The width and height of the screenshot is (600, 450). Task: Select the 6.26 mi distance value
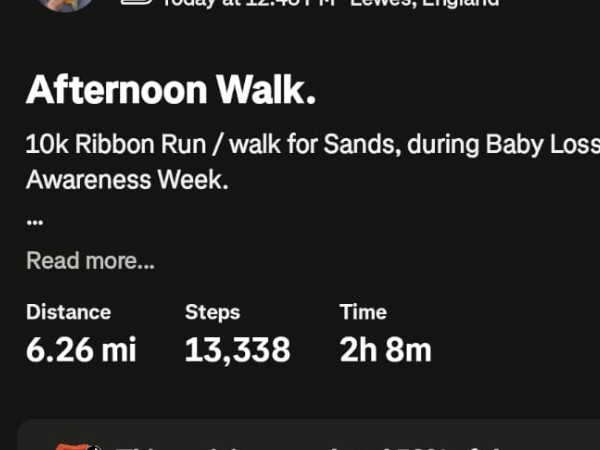click(x=81, y=350)
